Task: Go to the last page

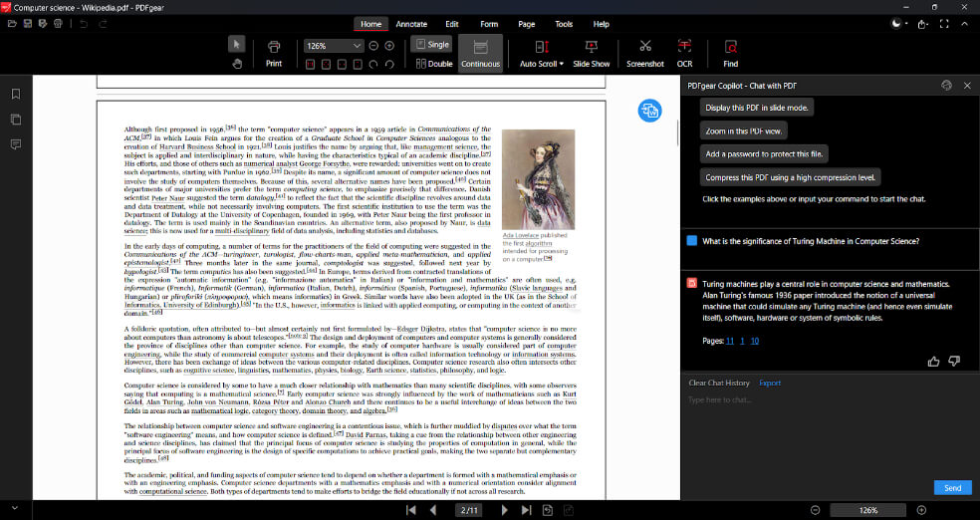Action: (x=526, y=510)
